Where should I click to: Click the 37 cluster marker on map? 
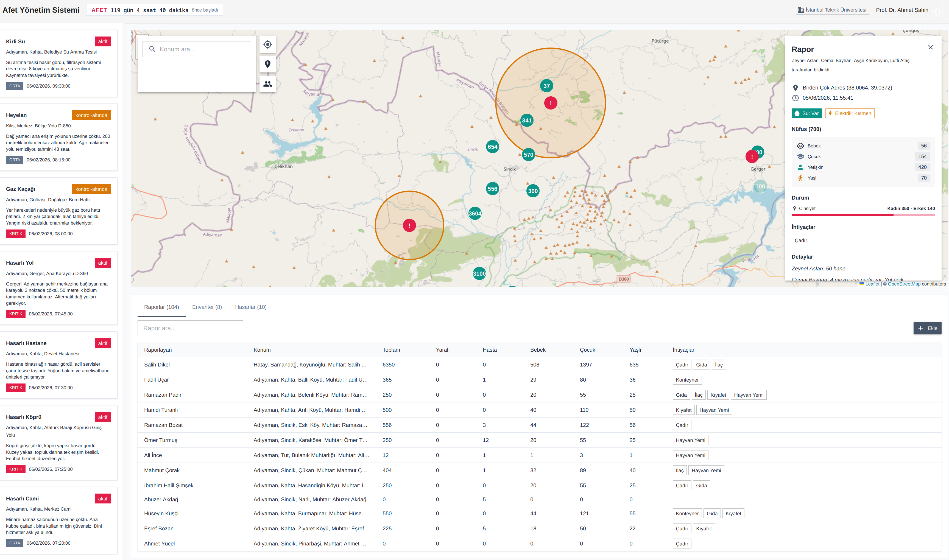coord(547,86)
